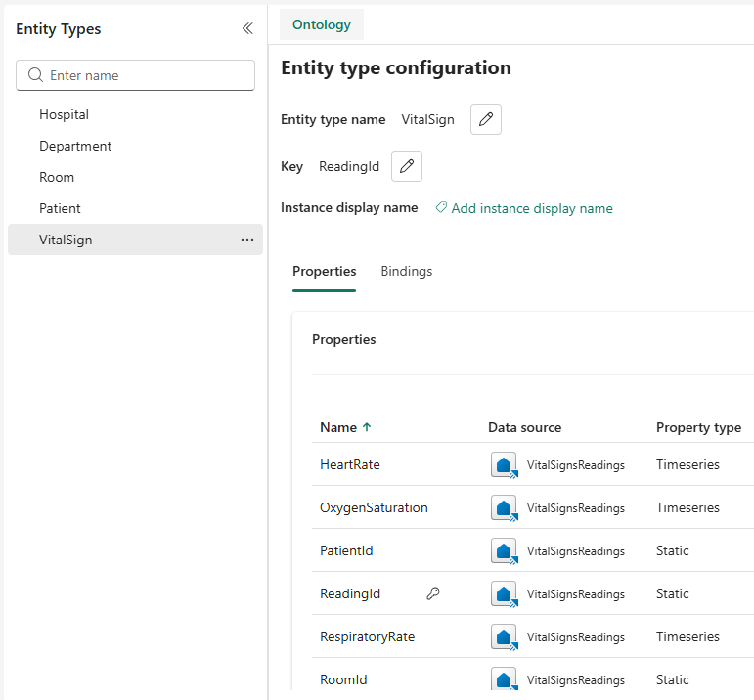Click the ReadingId data source icon
The image size is (754, 700).
(504, 593)
